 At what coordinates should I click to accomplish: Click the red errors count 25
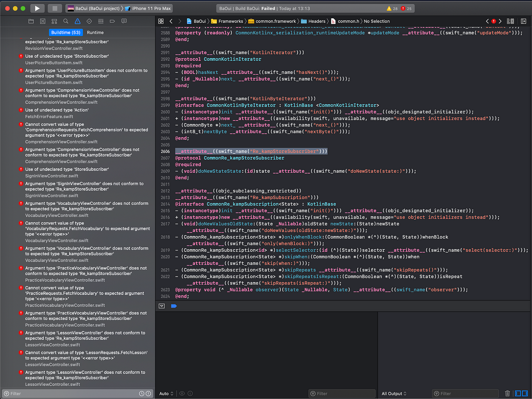tap(406, 8)
